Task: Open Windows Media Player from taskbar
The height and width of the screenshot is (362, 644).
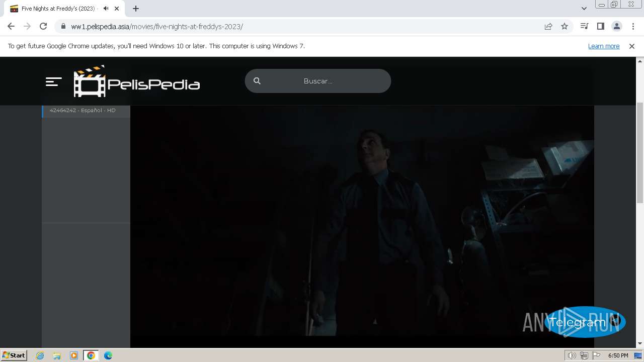Action: click(x=74, y=355)
